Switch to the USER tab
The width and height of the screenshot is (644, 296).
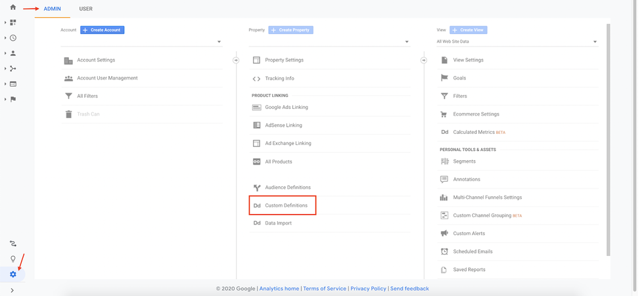tap(85, 9)
